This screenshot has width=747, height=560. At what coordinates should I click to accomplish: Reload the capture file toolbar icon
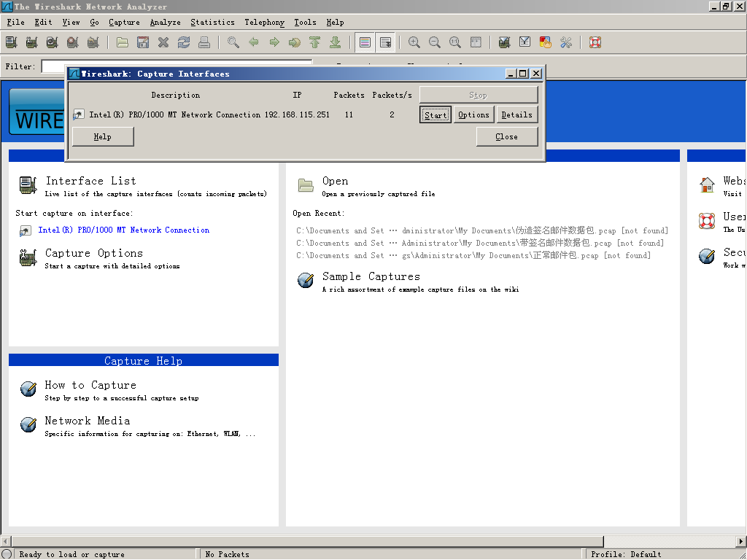(184, 42)
